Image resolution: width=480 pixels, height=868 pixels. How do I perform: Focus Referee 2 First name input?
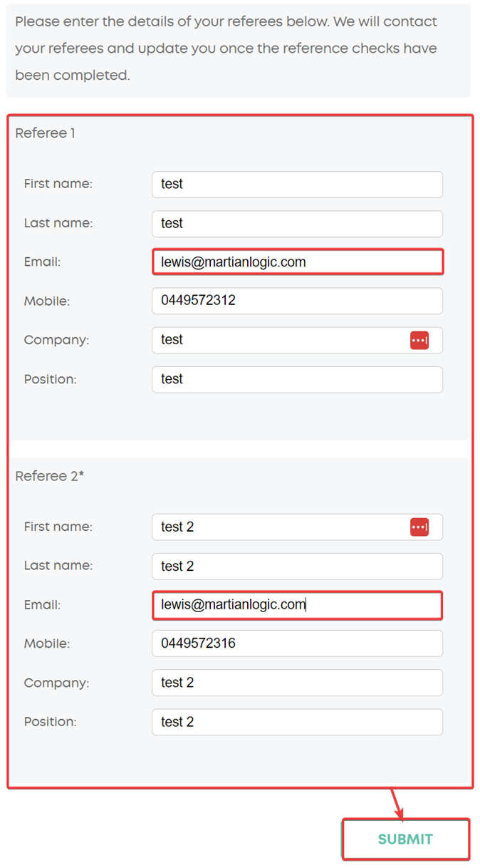click(x=297, y=527)
